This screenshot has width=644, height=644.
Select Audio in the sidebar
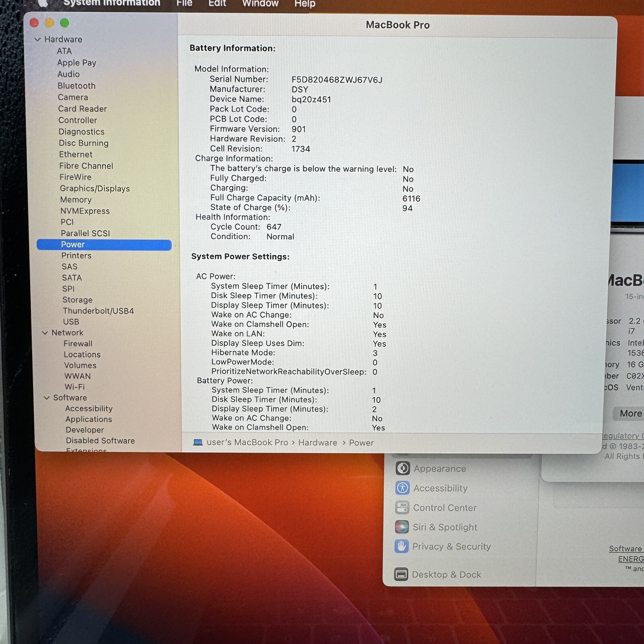(x=68, y=74)
